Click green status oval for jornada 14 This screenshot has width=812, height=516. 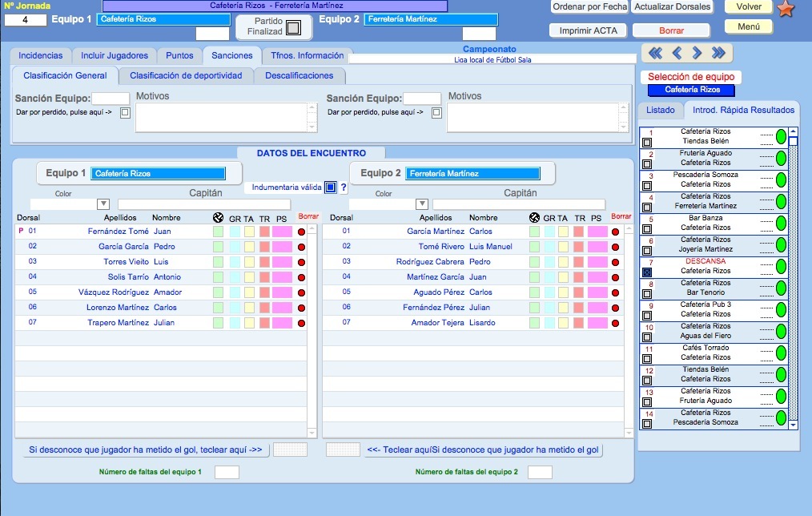(x=781, y=417)
